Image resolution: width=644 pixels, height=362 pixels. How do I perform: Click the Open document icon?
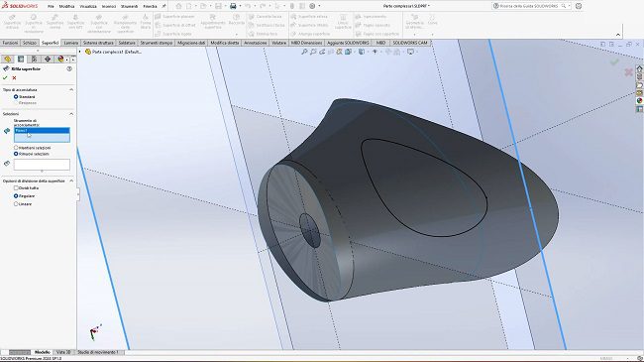(203, 6)
